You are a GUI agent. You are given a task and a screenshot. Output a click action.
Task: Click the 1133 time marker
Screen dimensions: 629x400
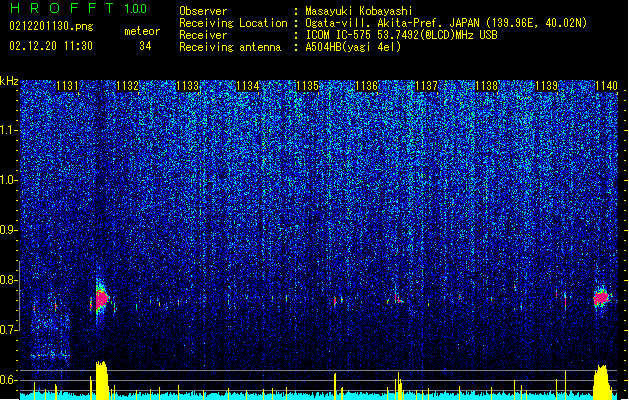tap(187, 86)
